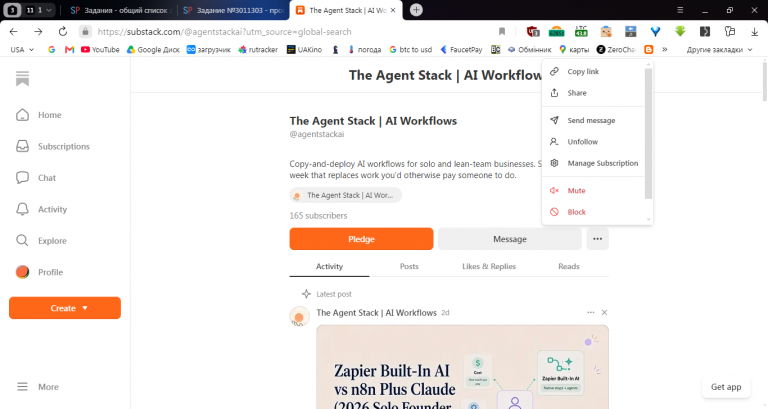Open the latest post's three-dots menu
The height and width of the screenshot is (409, 768).
click(591, 313)
